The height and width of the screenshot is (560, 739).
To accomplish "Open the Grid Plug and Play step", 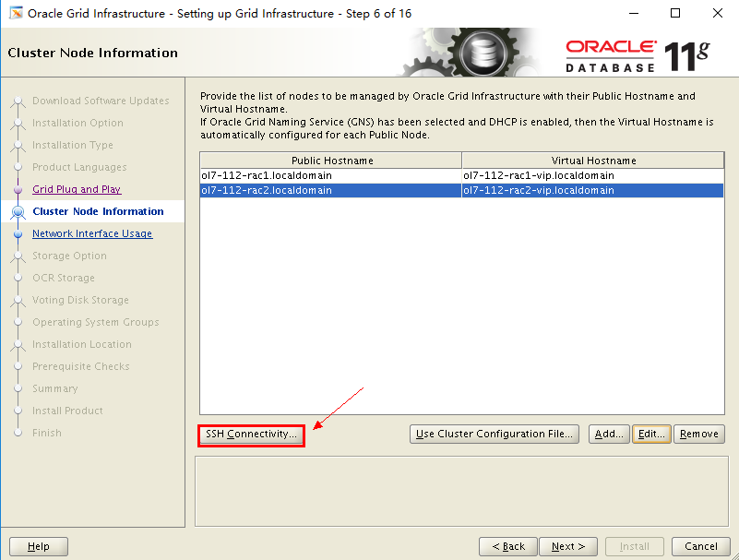I will pyautogui.click(x=77, y=189).
